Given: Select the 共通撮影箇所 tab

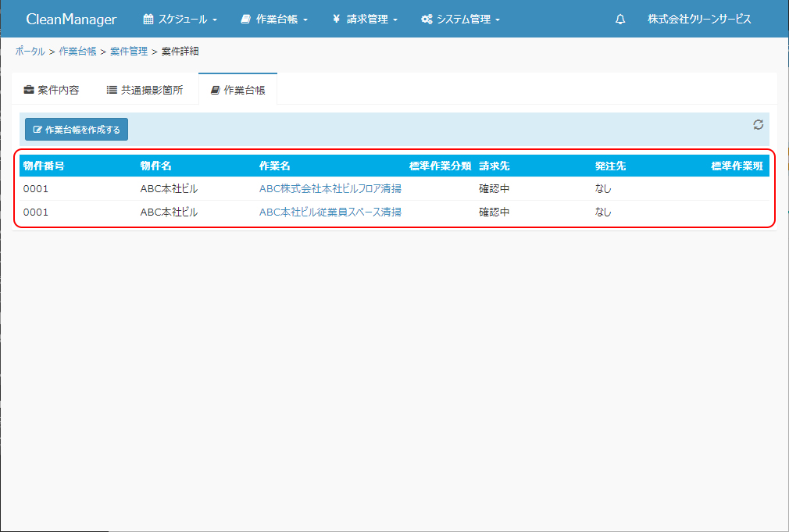Looking at the screenshot, I should pos(145,90).
